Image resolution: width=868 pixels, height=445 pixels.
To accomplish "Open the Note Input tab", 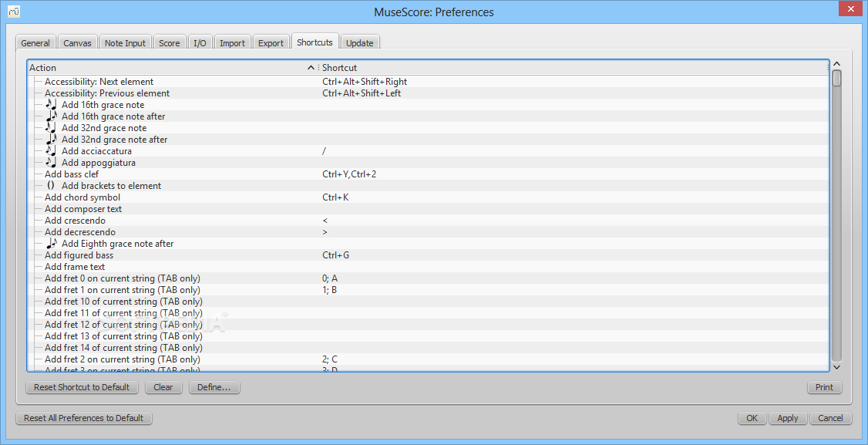I will click(x=125, y=43).
